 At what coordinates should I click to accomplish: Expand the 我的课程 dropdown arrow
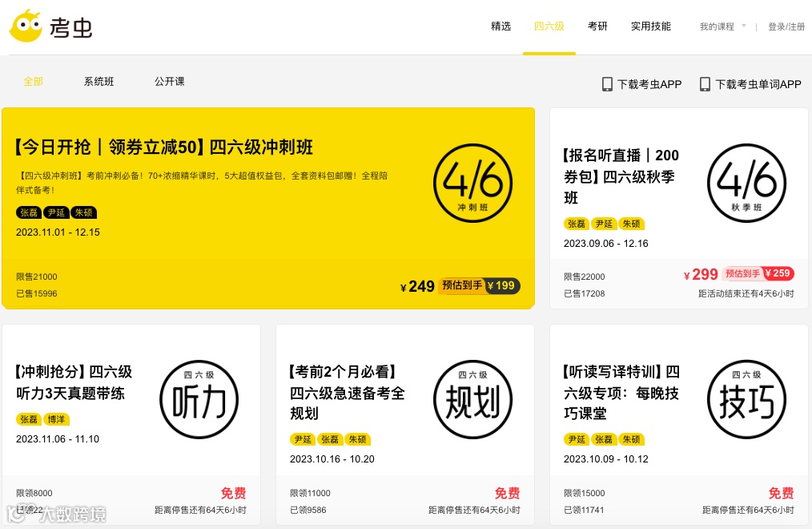[744, 26]
